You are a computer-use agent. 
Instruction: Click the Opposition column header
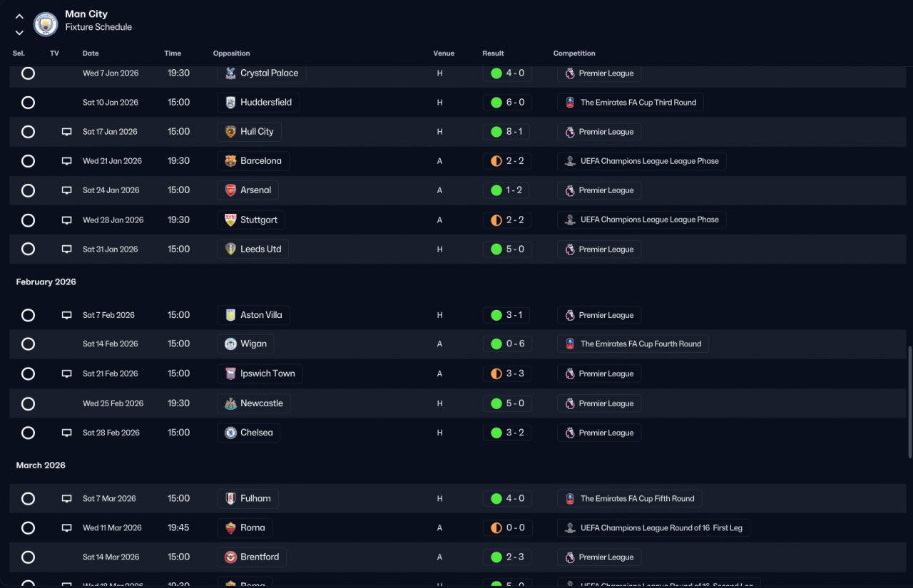[x=232, y=53]
